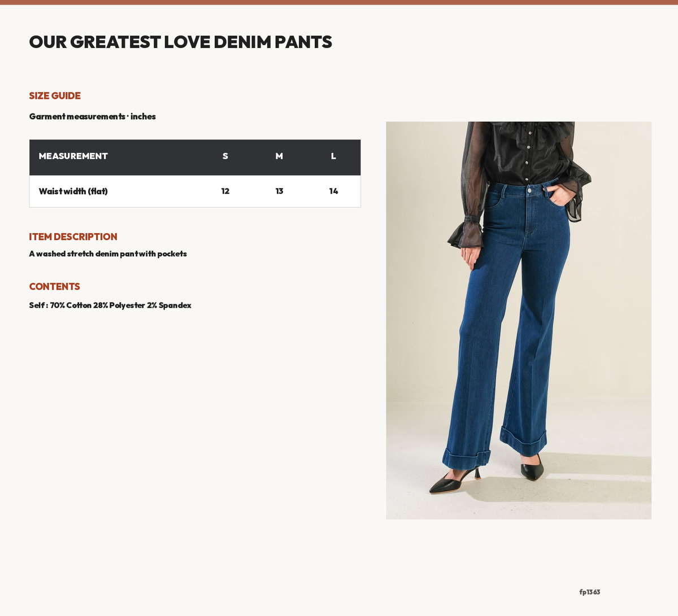Select the 'M' size column header
Screen dimensions: 678x616
coord(279,156)
